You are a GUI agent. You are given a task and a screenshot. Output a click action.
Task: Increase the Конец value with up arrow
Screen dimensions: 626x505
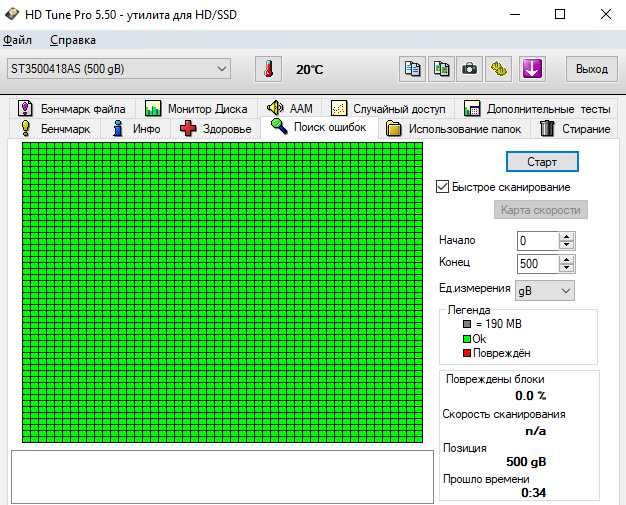(566, 260)
